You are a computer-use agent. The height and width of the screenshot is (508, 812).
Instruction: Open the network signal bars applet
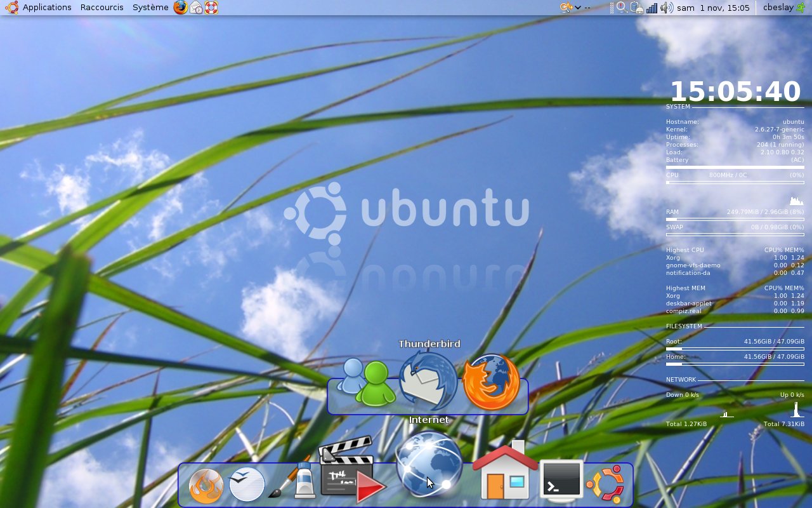click(652, 8)
